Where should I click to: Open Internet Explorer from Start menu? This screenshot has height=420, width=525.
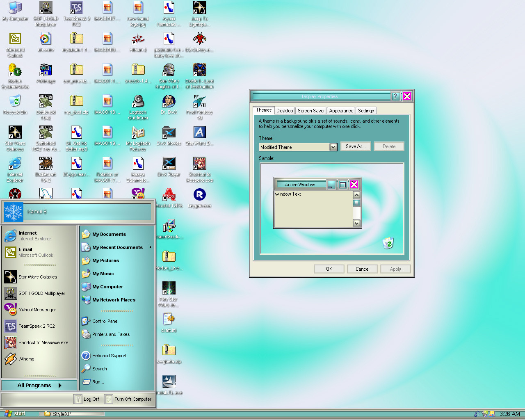coord(40,236)
